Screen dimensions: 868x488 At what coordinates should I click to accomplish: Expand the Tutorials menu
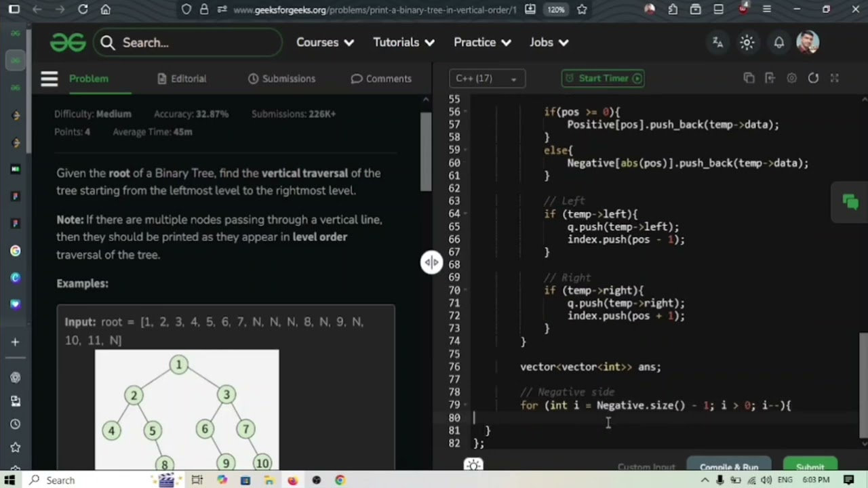tap(403, 43)
